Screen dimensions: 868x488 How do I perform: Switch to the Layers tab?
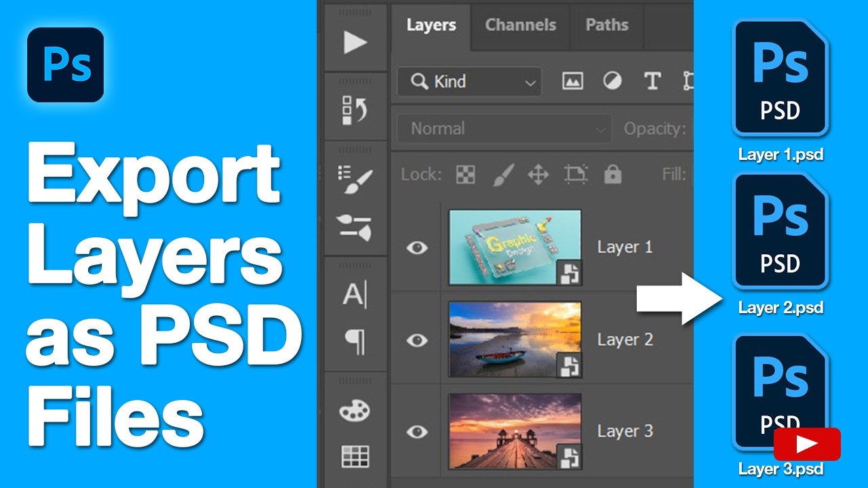tap(431, 25)
